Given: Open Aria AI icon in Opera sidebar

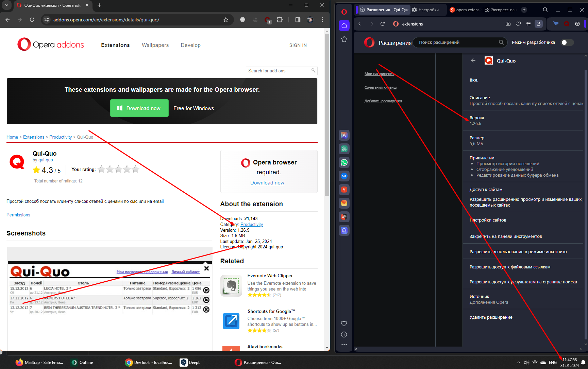Looking at the screenshot, I should [x=344, y=135].
